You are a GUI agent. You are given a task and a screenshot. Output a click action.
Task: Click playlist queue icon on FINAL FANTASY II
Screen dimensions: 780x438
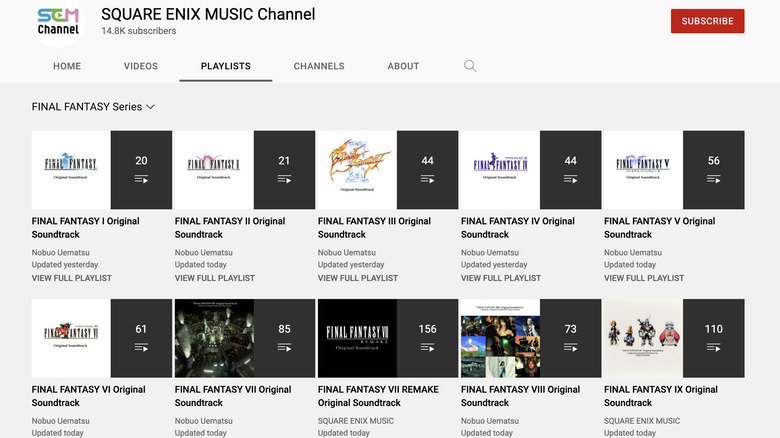284,179
